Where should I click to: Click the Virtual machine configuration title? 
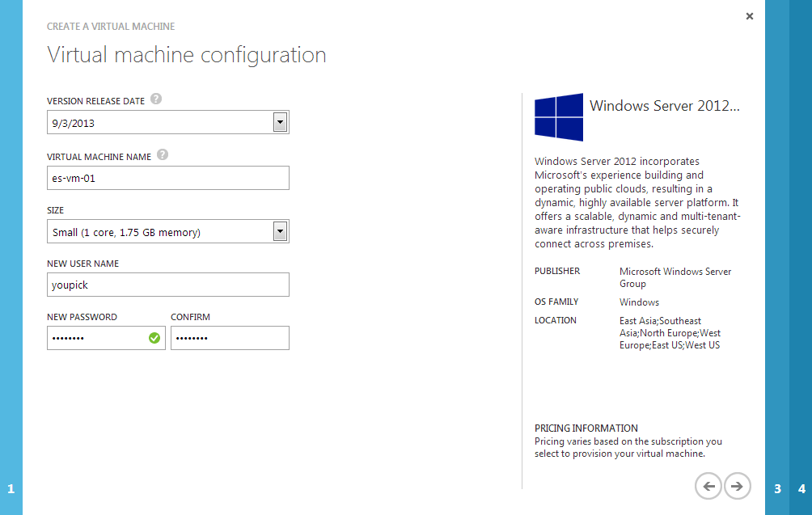click(x=187, y=55)
